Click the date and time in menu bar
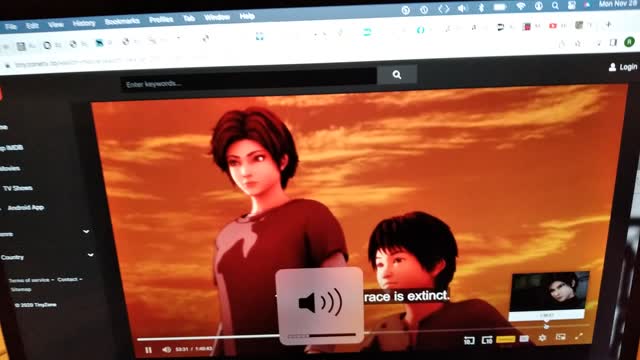This screenshot has height=360, width=640. coord(618,4)
